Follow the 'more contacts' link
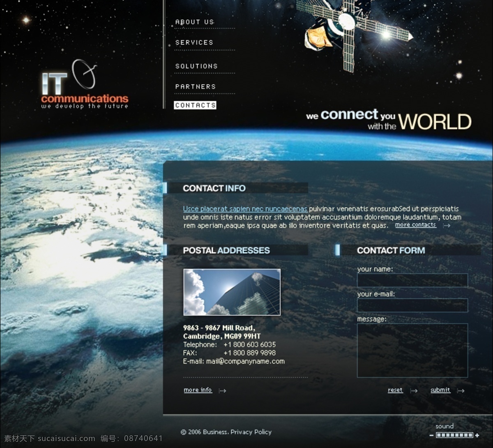The width and height of the screenshot is (493, 448). (415, 225)
